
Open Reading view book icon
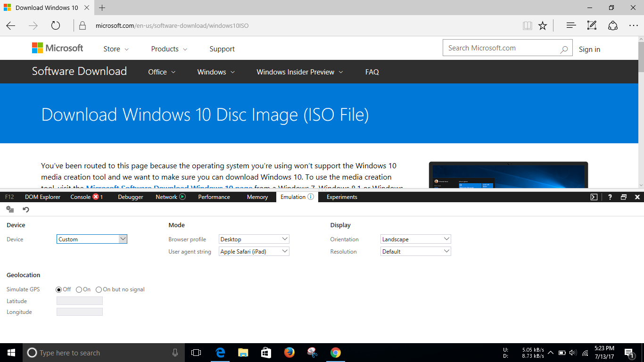click(x=528, y=25)
